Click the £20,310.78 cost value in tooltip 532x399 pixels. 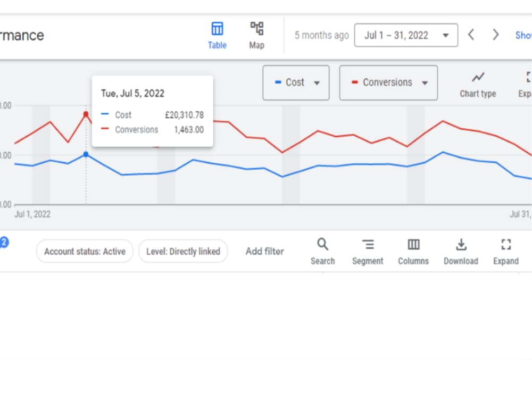click(184, 115)
